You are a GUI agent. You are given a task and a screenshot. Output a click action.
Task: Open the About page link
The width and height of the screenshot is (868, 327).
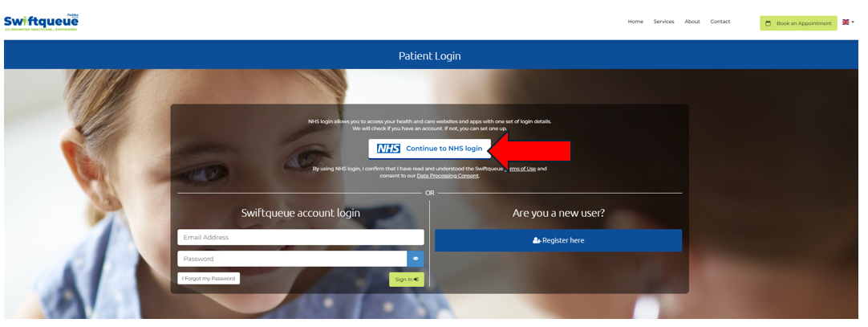(692, 22)
